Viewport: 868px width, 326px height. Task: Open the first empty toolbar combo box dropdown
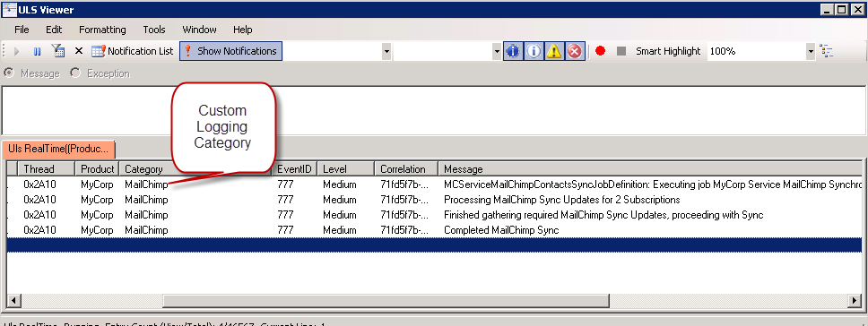pos(386,51)
